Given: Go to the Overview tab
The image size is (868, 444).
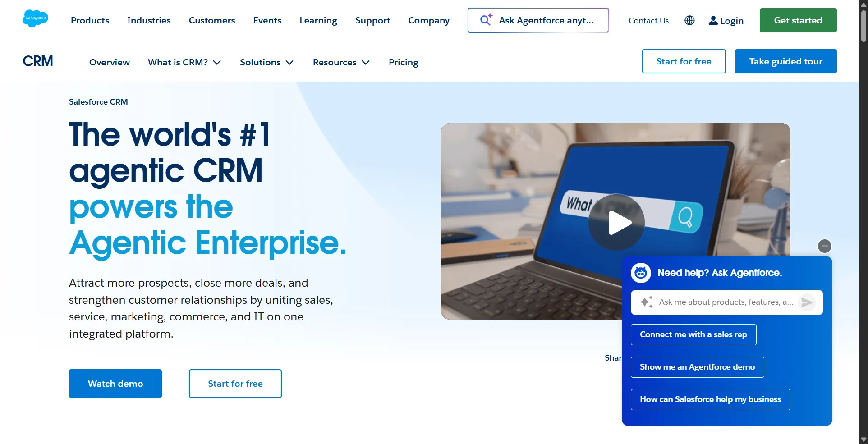Looking at the screenshot, I should (110, 62).
